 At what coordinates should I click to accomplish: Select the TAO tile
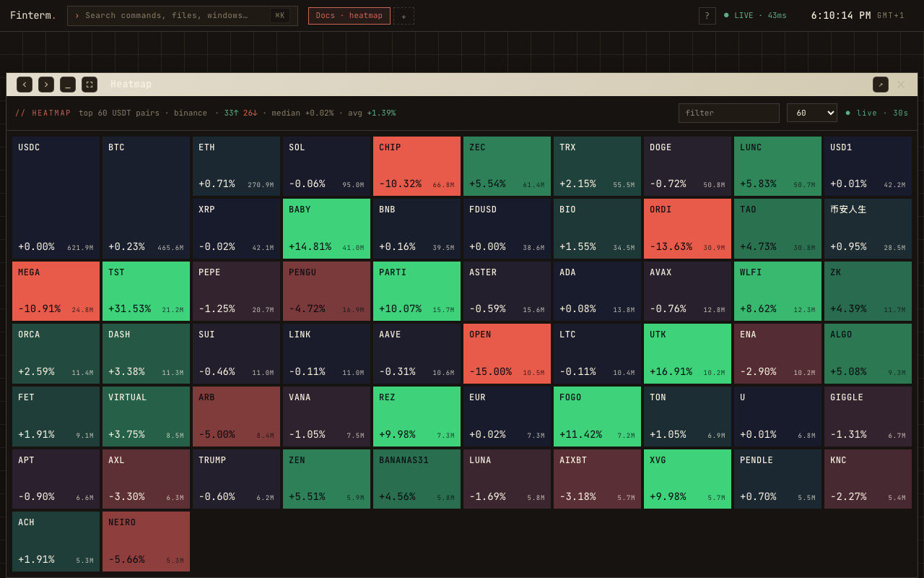[777, 228]
